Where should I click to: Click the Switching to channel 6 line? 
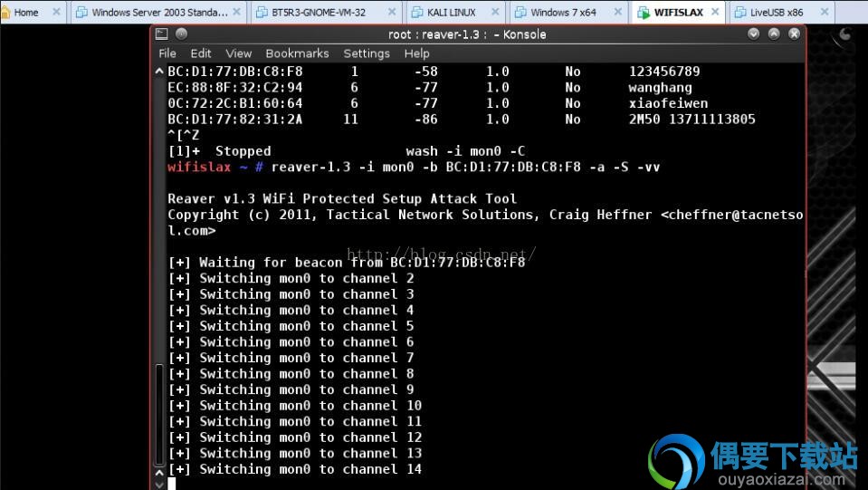[291, 342]
